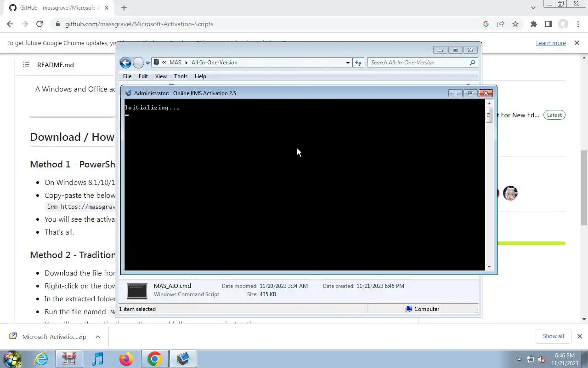This screenshot has height=368, width=588.
Task: Open the Explorer Edit menu
Action: point(143,76)
